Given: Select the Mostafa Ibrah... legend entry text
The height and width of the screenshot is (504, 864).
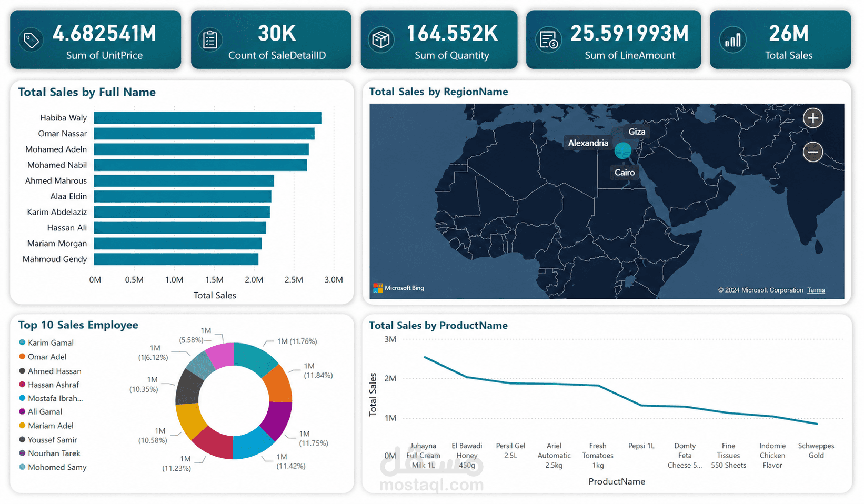Looking at the screenshot, I should click(55, 398).
